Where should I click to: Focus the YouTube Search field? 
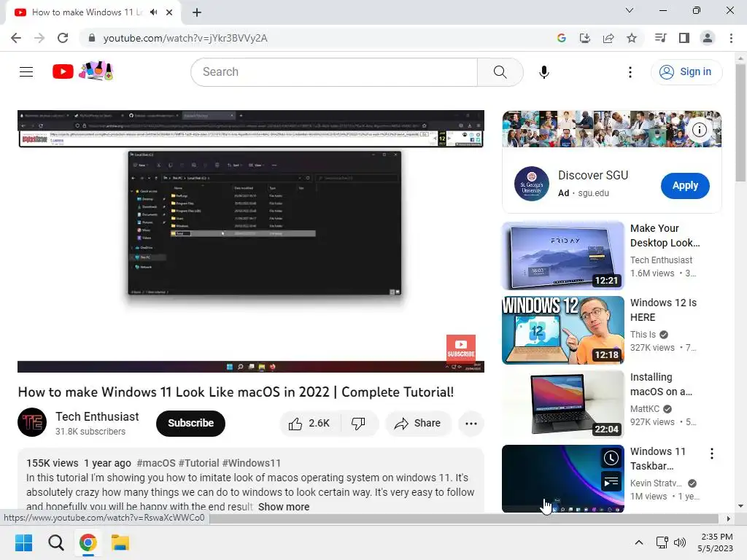[334, 72]
